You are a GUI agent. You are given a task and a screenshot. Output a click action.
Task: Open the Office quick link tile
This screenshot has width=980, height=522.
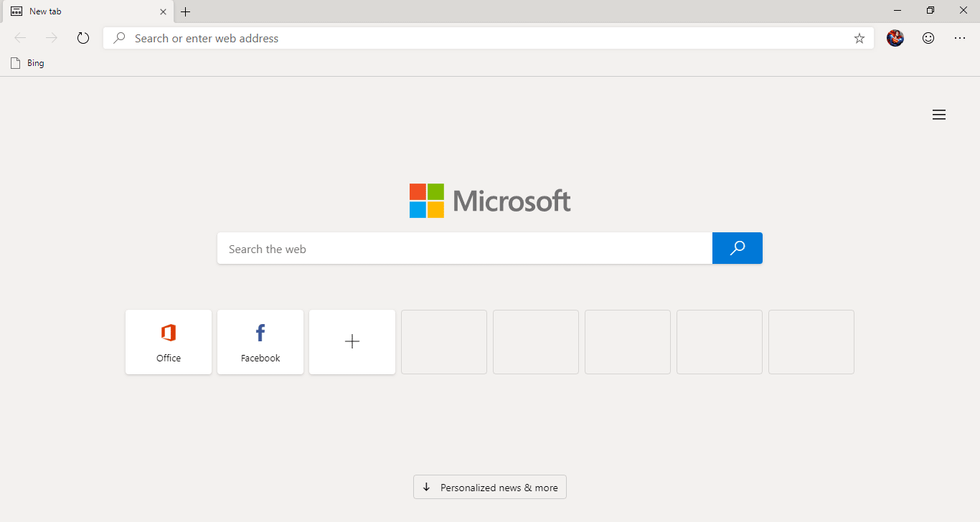point(169,342)
